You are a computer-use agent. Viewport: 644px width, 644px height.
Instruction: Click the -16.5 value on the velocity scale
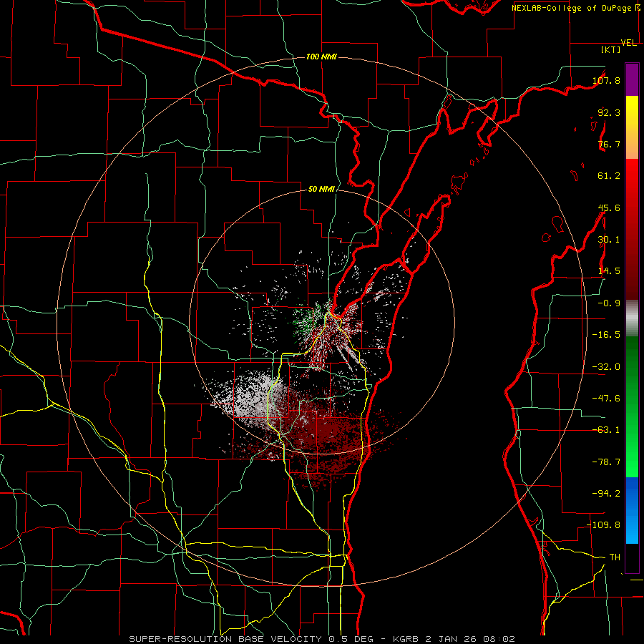pyautogui.click(x=606, y=335)
